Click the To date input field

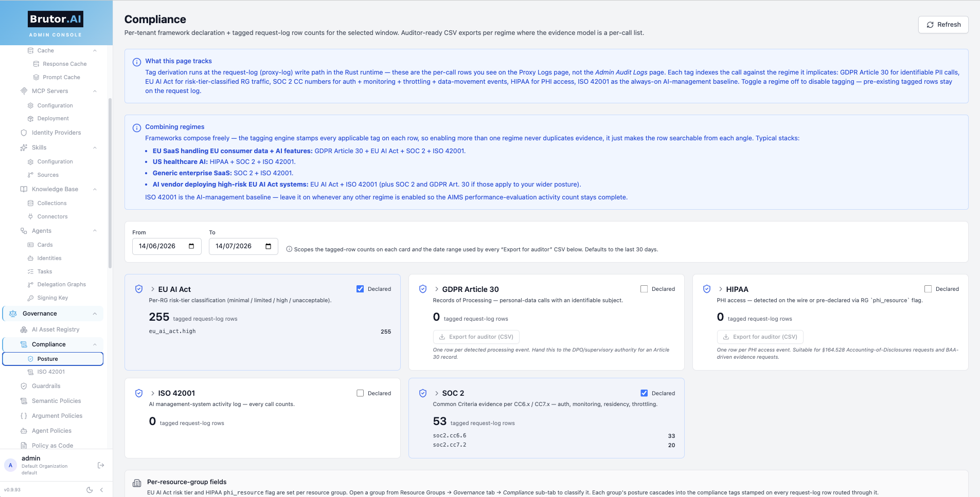(x=243, y=246)
